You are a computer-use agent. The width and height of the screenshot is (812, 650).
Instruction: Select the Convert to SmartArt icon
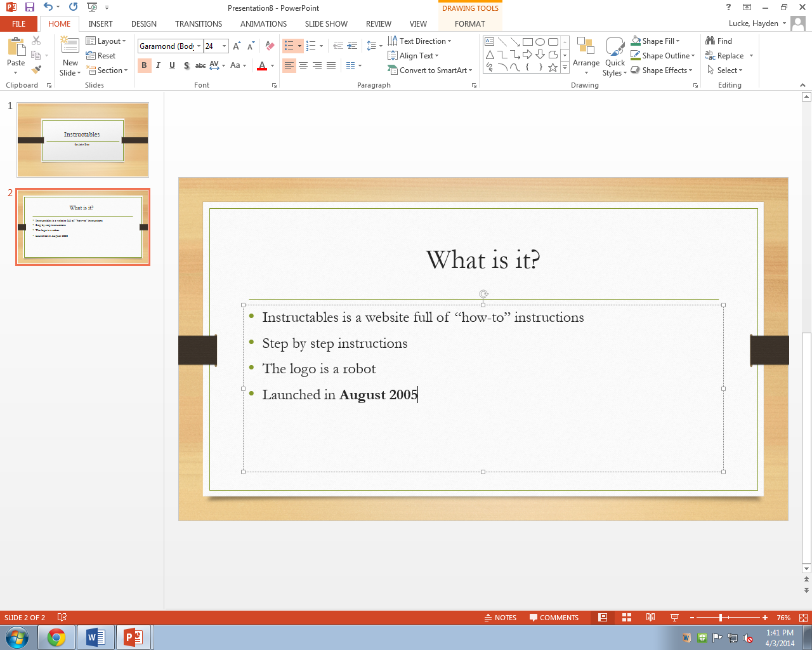tap(430, 70)
